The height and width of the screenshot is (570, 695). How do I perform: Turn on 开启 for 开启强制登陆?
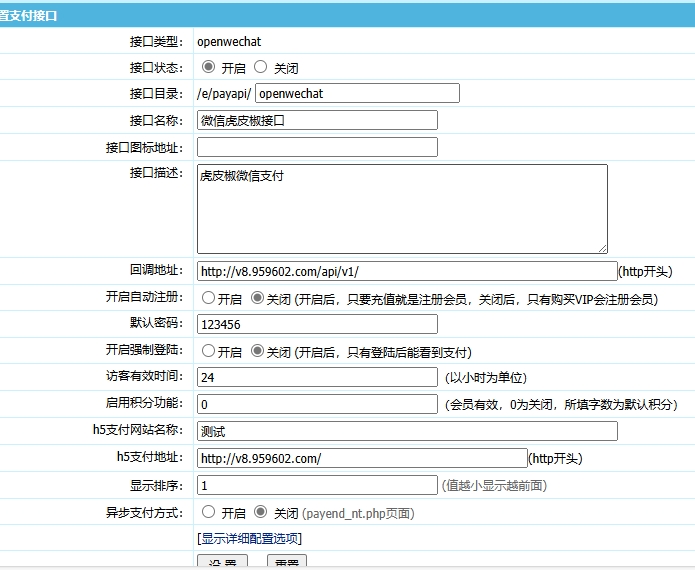click(x=208, y=351)
